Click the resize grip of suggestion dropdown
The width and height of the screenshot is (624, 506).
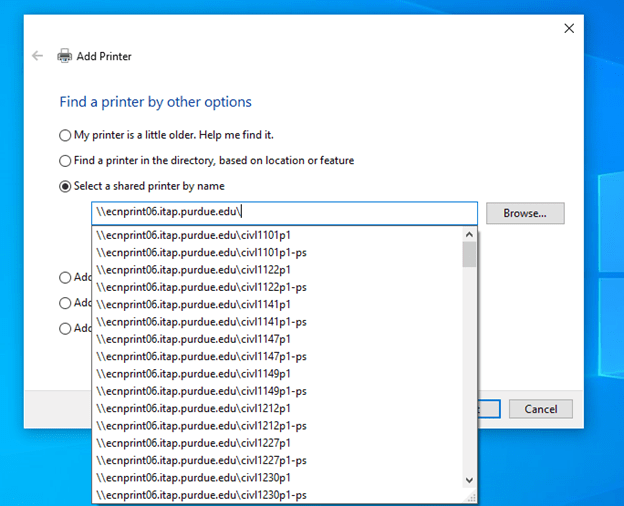471,497
